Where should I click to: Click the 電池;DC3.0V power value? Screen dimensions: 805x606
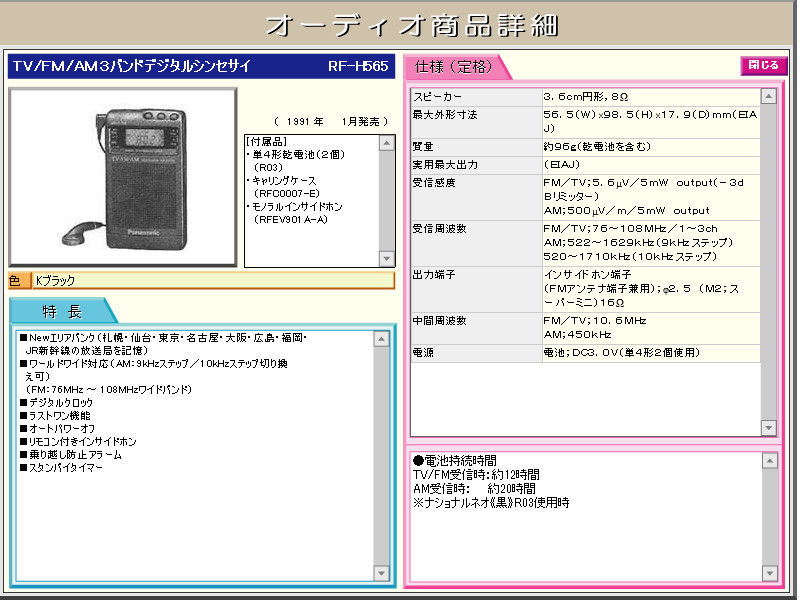coord(622,353)
